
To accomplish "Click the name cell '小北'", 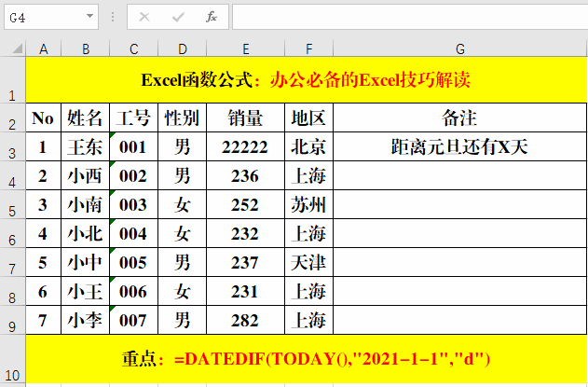I will click(x=86, y=233).
